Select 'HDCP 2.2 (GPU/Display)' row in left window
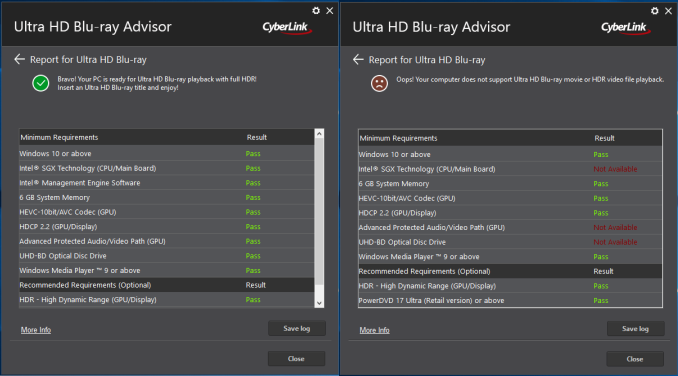678x376 pixels. (x=166, y=226)
